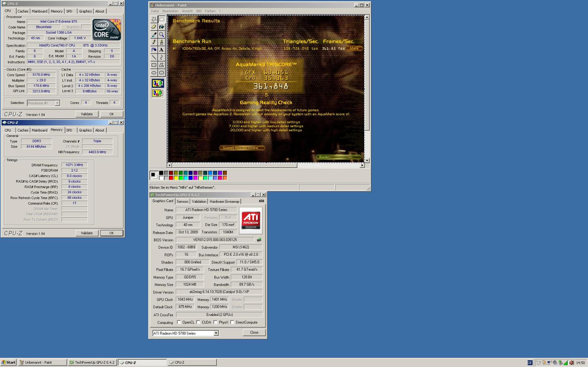Choose the Eraser tool in Paint

154,27
